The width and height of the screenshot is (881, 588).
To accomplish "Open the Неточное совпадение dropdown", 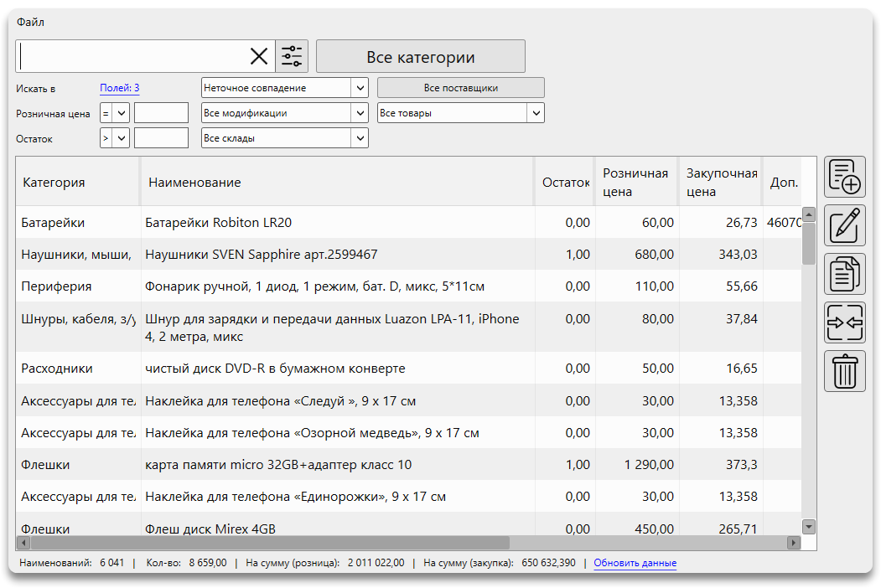I will click(285, 88).
